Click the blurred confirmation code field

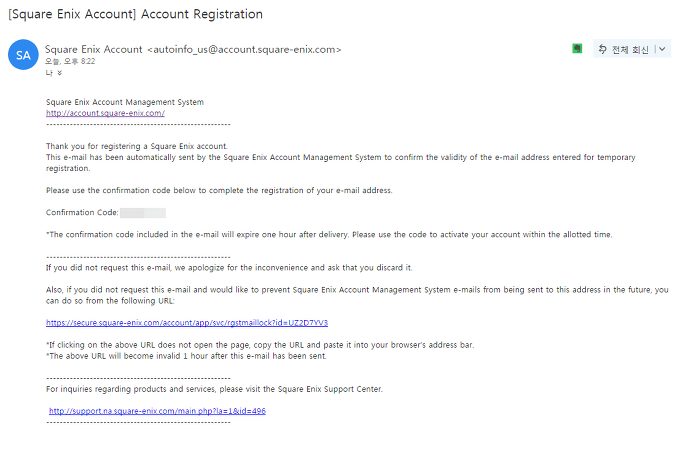[x=143, y=213]
